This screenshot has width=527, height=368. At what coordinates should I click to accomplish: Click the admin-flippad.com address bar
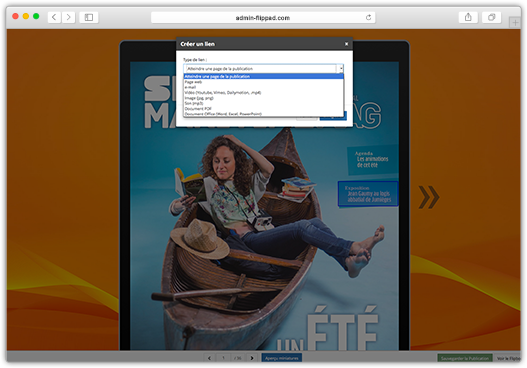(263, 17)
